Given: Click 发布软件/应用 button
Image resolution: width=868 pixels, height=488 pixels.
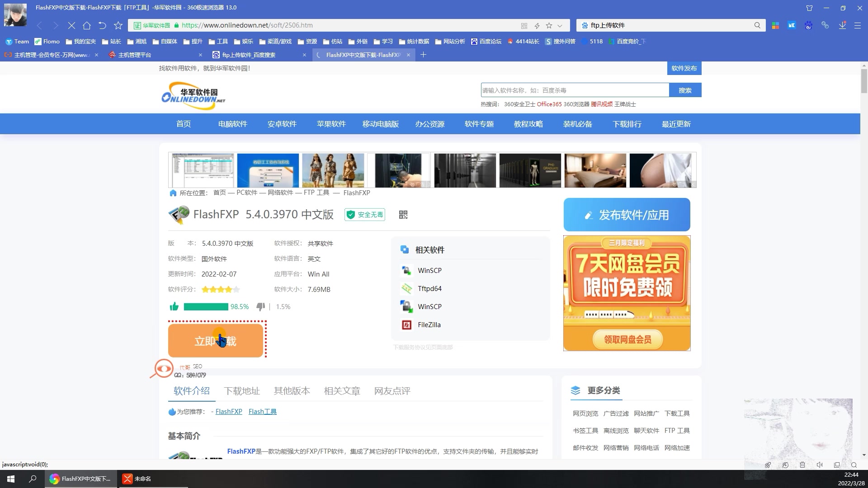Looking at the screenshot, I should point(627,215).
